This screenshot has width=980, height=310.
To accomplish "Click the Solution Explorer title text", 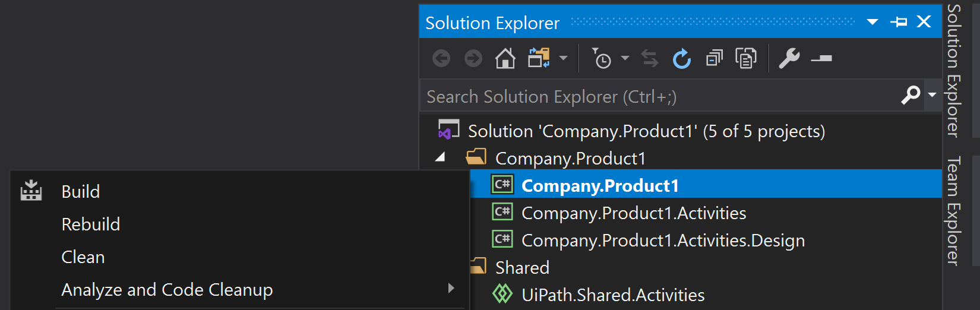I will click(492, 23).
